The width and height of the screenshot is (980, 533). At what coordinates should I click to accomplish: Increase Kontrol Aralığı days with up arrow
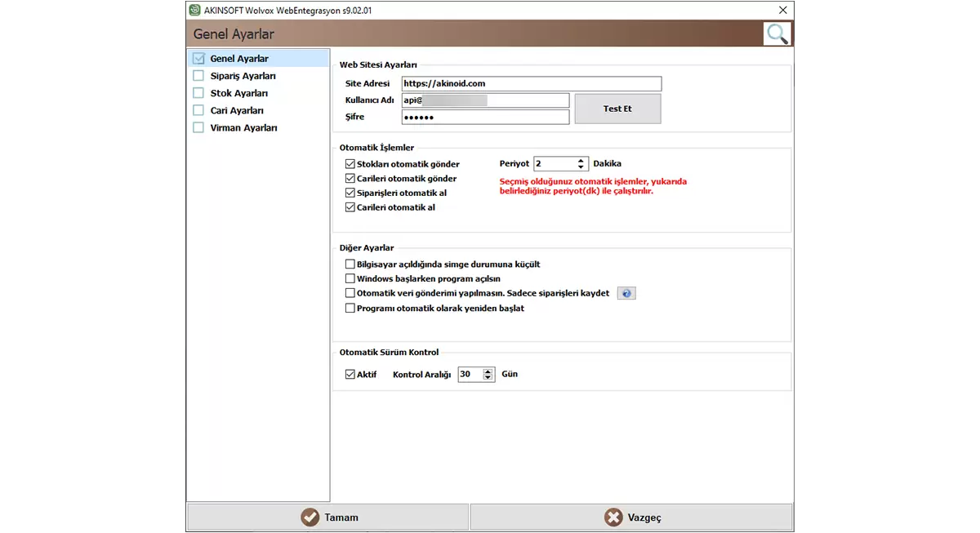tap(488, 371)
